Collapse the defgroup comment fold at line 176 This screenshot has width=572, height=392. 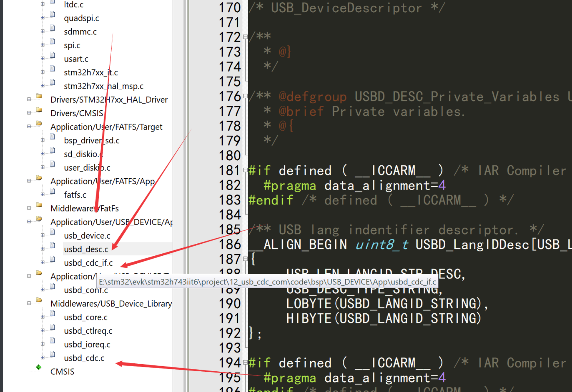pos(245,96)
